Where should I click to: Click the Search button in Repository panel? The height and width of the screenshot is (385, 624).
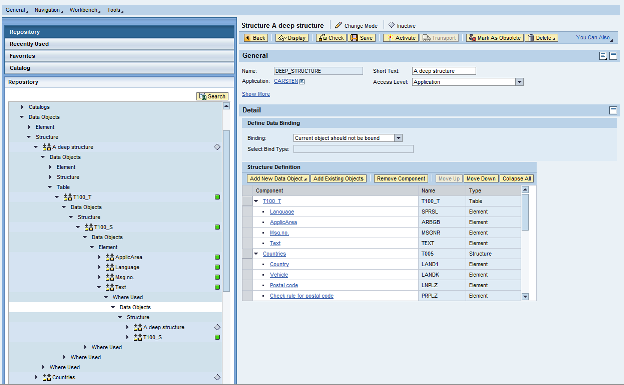click(212, 96)
